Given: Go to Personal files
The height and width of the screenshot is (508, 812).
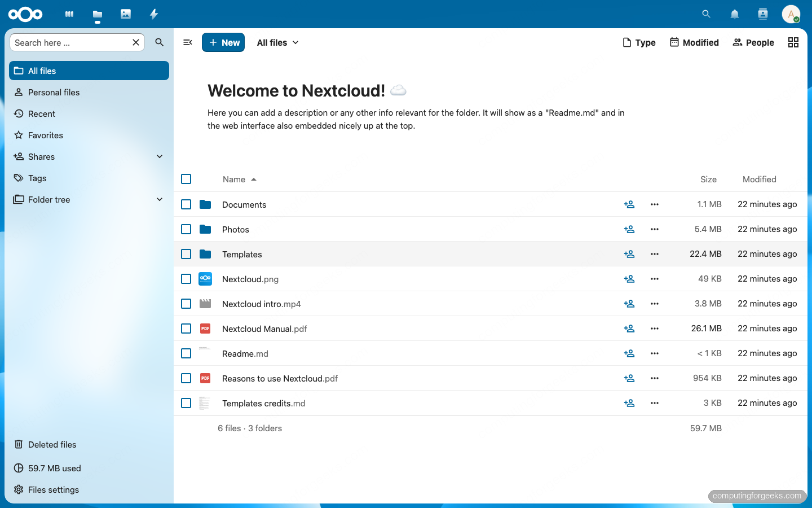Looking at the screenshot, I should [89, 92].
